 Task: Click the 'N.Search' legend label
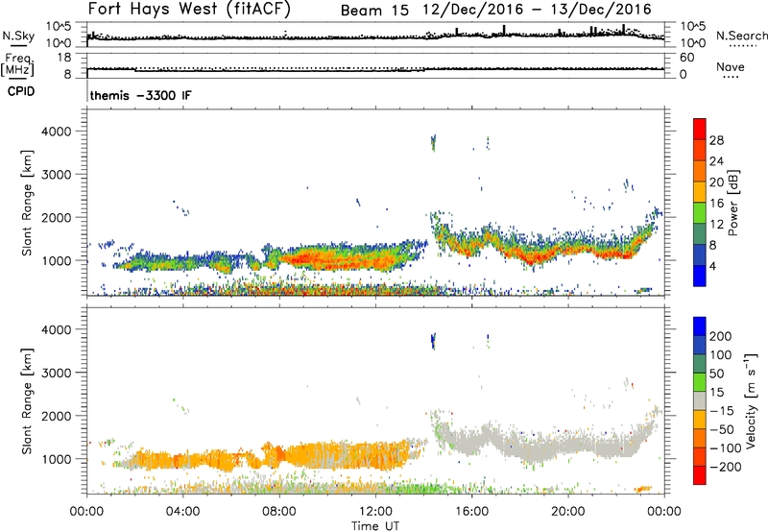point(741,36)
